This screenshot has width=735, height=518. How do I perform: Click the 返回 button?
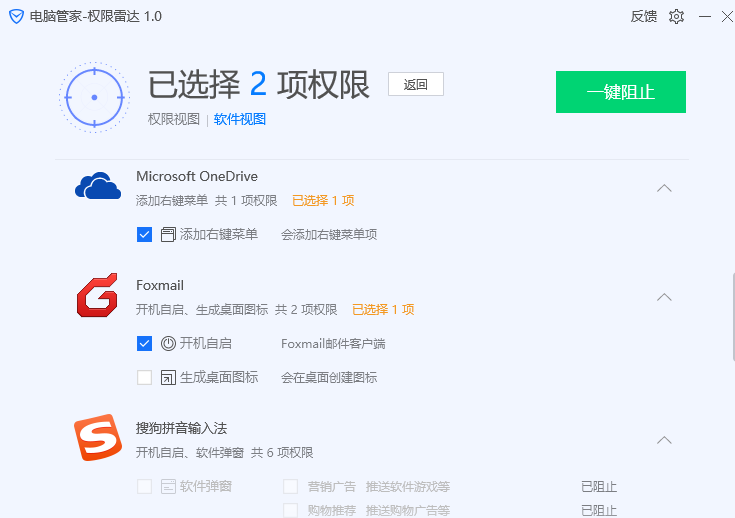click(416, 84)
